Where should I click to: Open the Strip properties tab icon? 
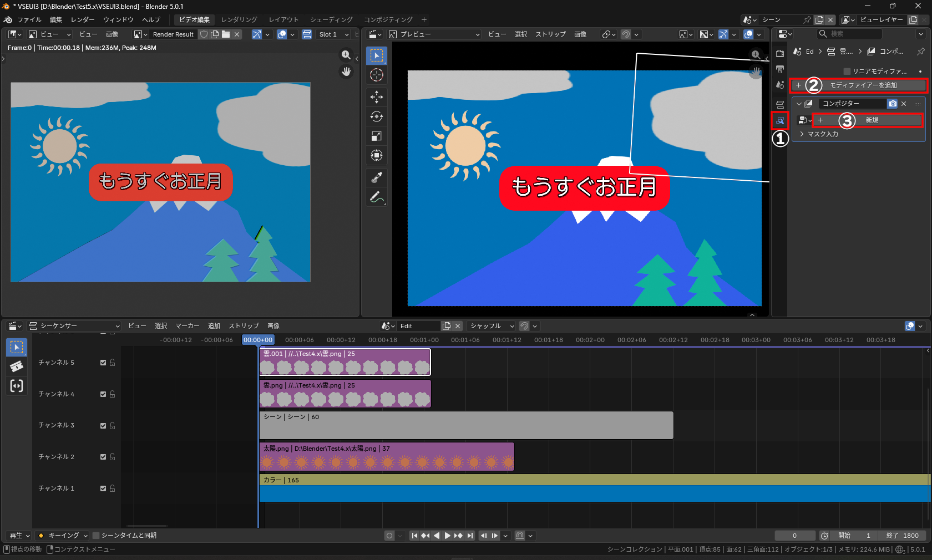click(780, 104)
